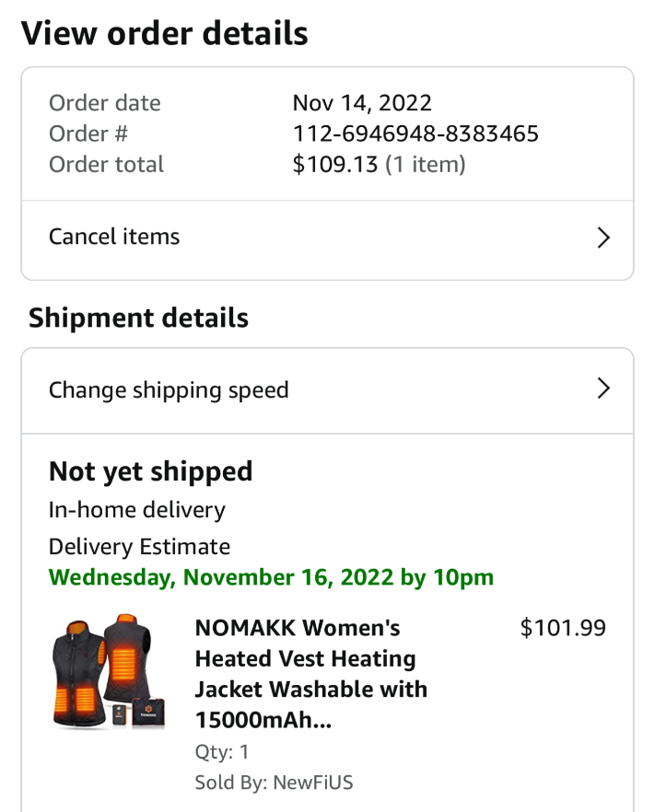Tap the green Wednesday, November 16 delivery estimate
This screenshot has height=812, width=655.
(x=271, y=577)
